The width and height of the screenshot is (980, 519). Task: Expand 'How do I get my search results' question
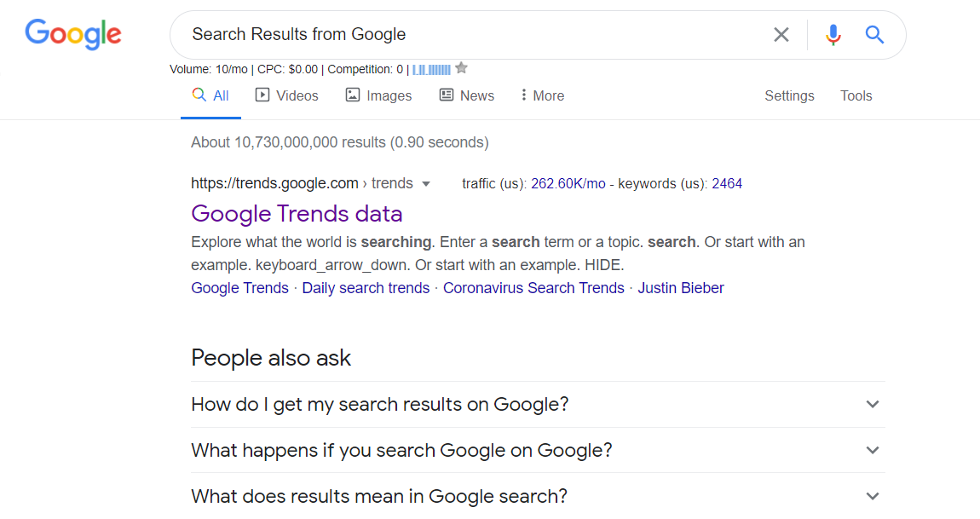coord(872,404)
